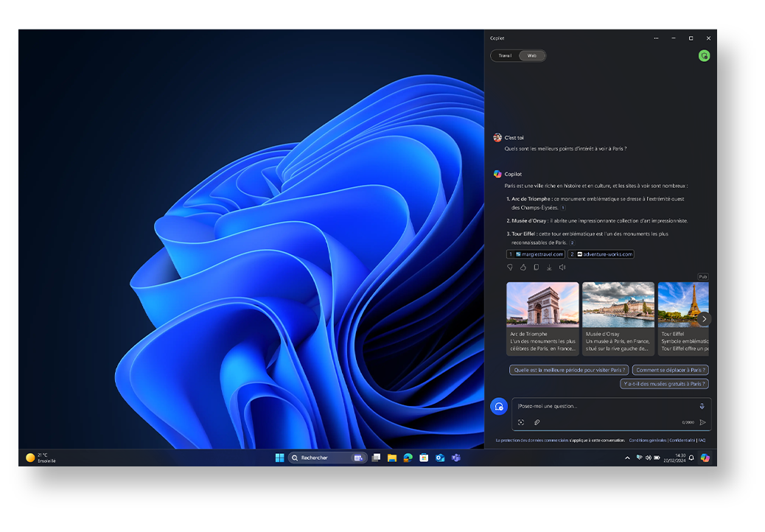Open the Arc de Triomphe image card

(x=542, y=318)
